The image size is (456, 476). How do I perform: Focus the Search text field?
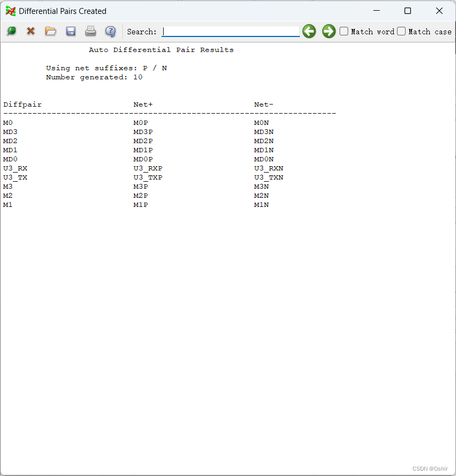click(231, 32)
